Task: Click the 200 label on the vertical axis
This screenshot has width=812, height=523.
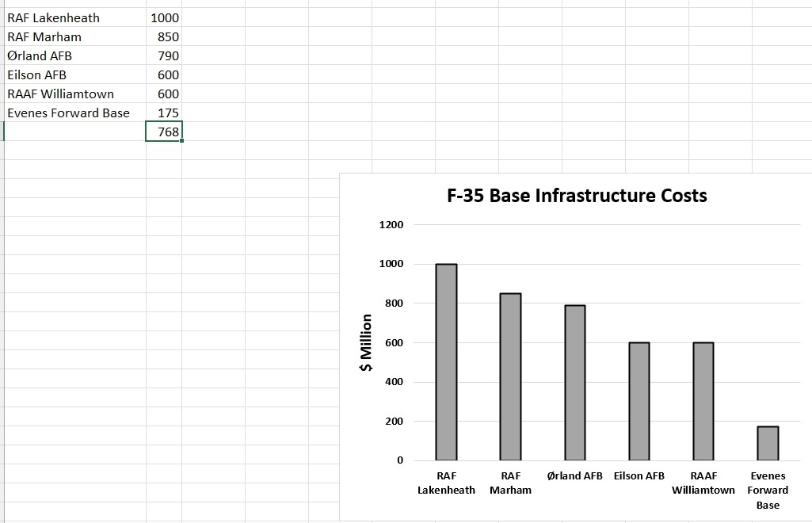Action: click(394, 421)
